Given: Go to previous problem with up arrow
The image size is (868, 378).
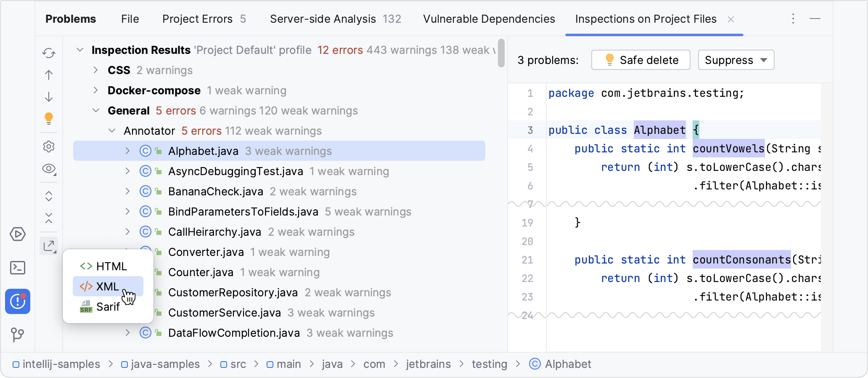Looking at the screenshot, I should pyautogui.click(x=49, y=75).
